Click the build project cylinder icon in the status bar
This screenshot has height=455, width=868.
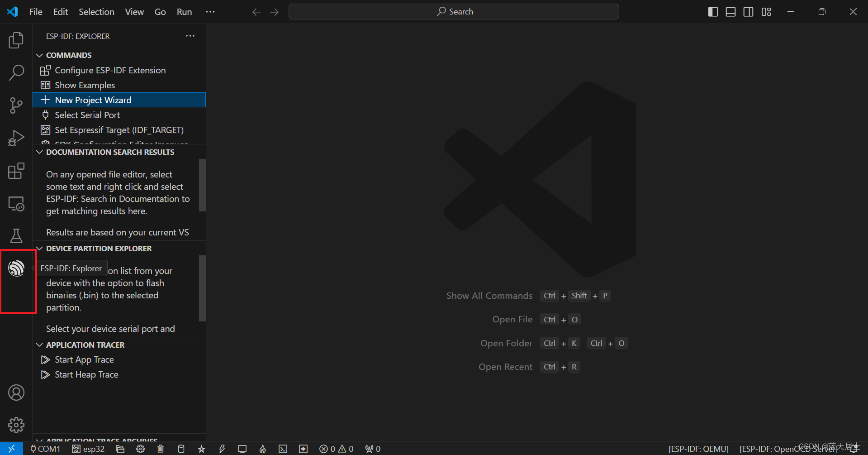pos(181,449)
